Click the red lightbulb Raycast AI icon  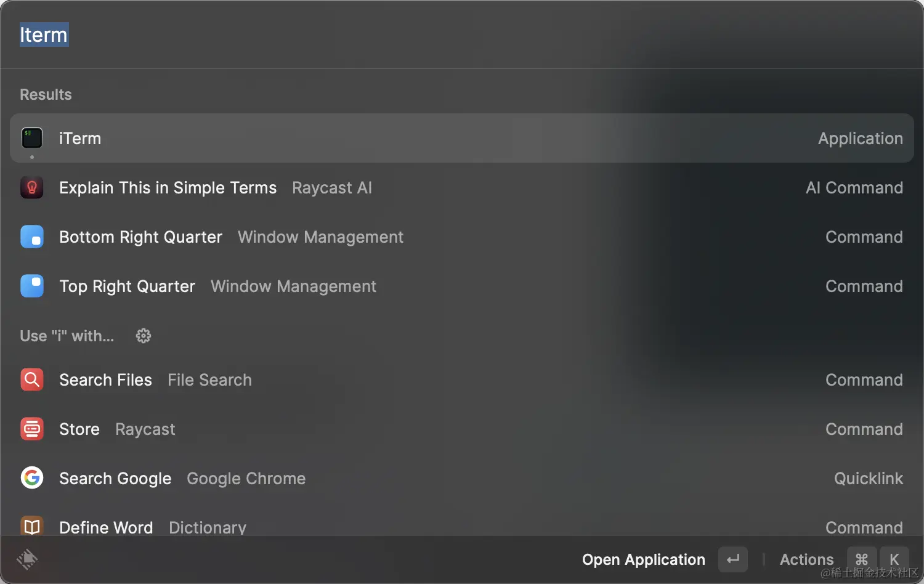pyautogui.click(x=32, y=187)
